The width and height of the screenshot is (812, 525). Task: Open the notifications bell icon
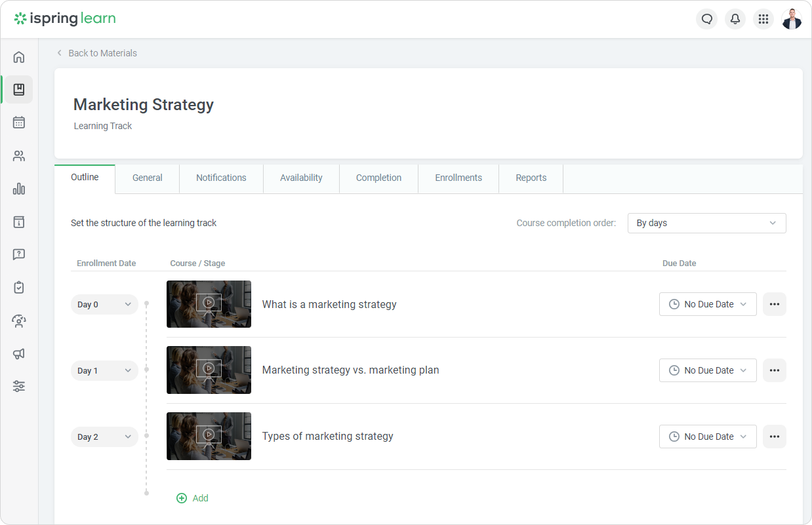click(x=735, y=19)
